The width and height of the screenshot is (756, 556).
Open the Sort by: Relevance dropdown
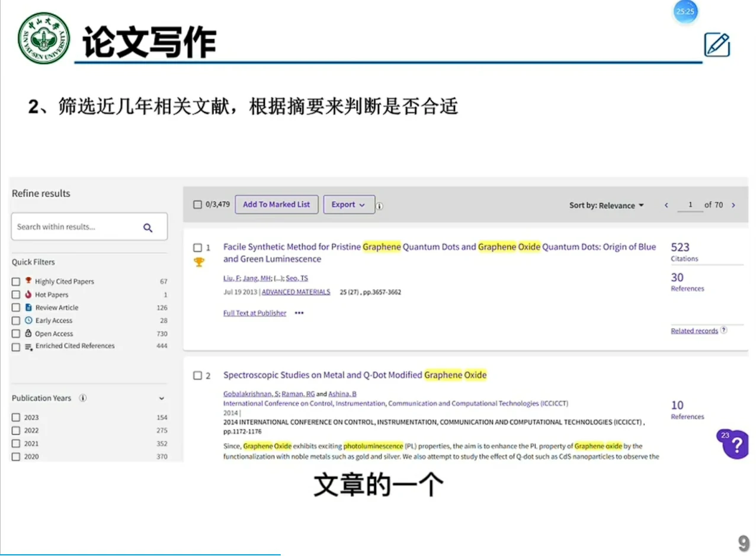[x=606, y=205]
